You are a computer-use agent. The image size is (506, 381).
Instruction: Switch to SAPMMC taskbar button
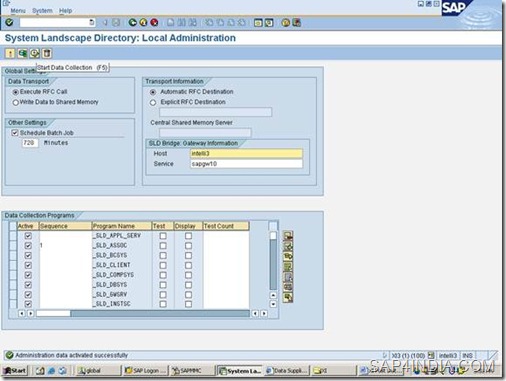coord(192,371)
